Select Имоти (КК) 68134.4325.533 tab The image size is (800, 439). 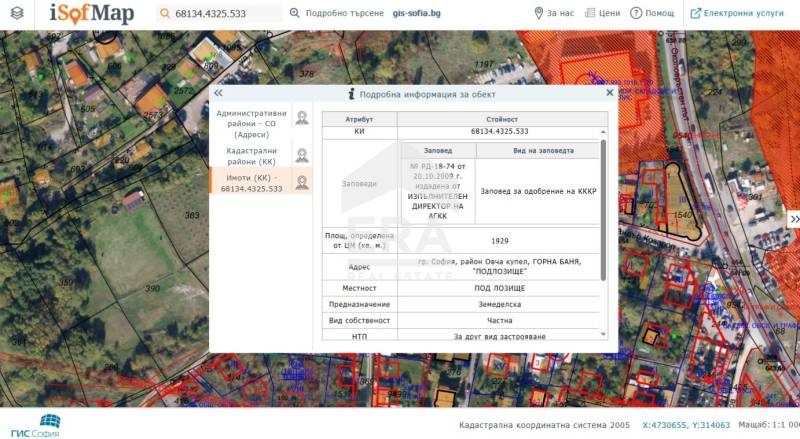[x=251, y=182]
